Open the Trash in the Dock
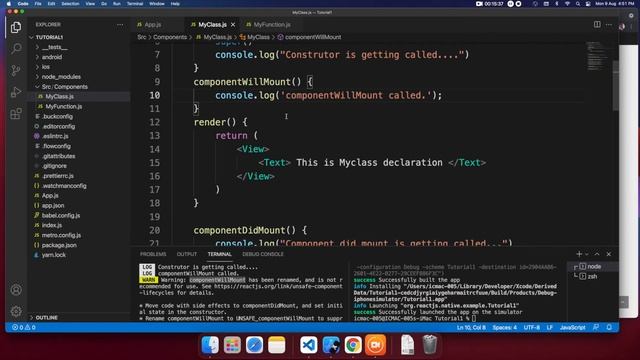This screenshot has width=640, height=360. pyautogui.click(x=429, y=345)
